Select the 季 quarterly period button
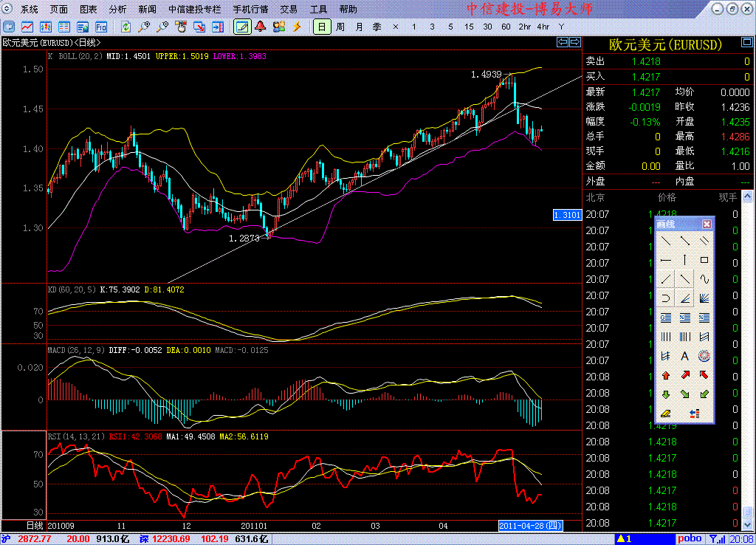 click(x=377, y=27)
